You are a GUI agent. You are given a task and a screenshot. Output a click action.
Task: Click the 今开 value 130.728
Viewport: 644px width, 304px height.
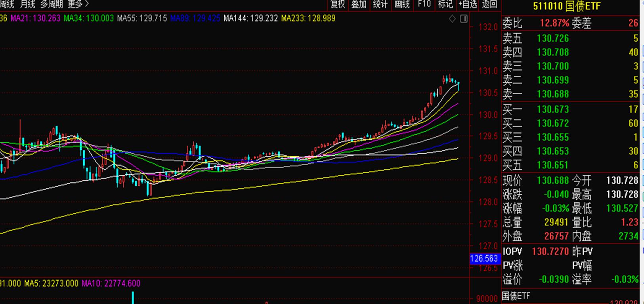click(x=622, y=181)
